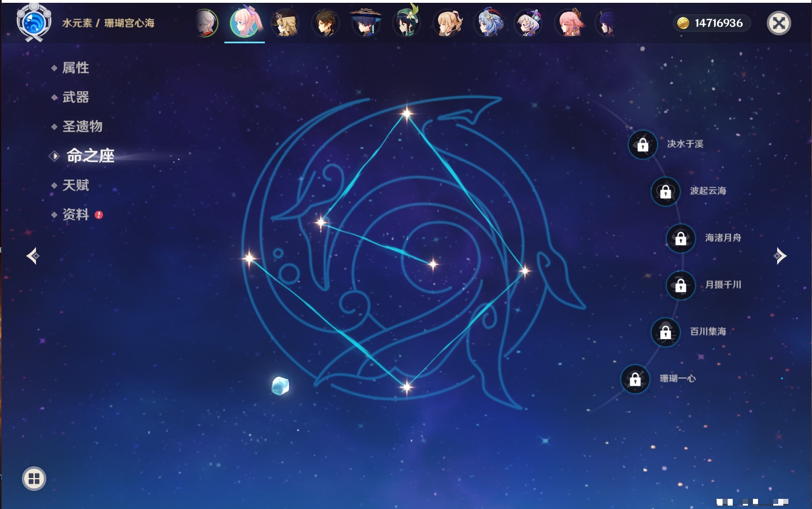This screenshot has width=812, height=509.
Task: Select the Qiqi avatar with purple hat
Action: tap(529, 23)
